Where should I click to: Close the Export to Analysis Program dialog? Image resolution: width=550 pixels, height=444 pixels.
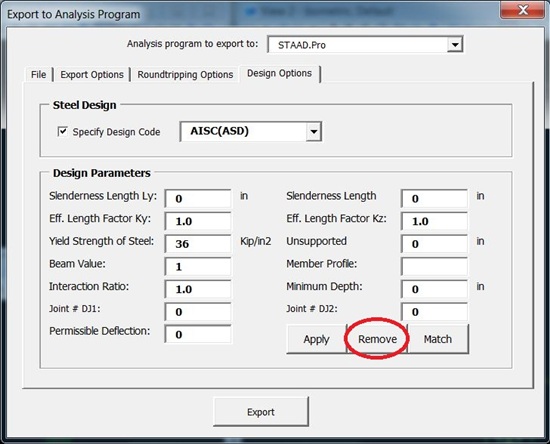click(523, 10)
